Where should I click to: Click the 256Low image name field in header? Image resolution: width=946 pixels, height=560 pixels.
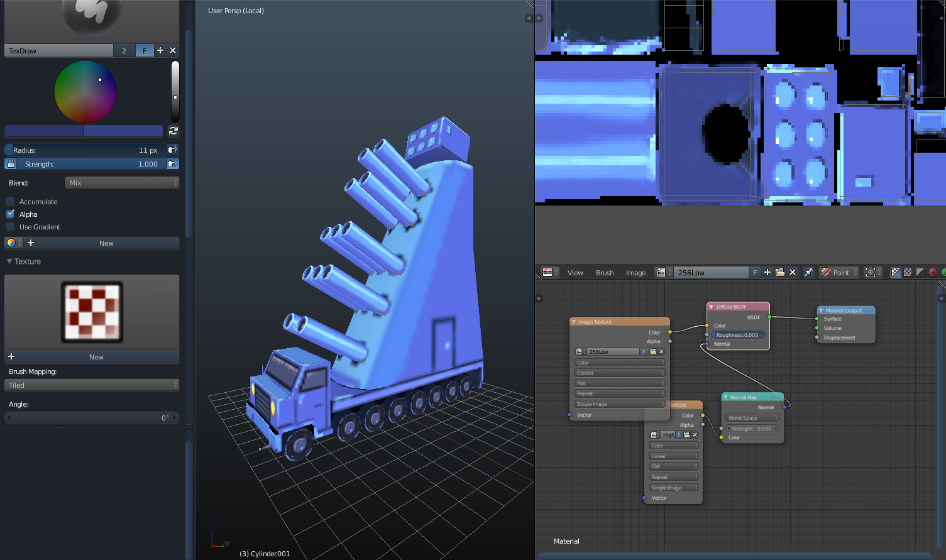(710, 272)
